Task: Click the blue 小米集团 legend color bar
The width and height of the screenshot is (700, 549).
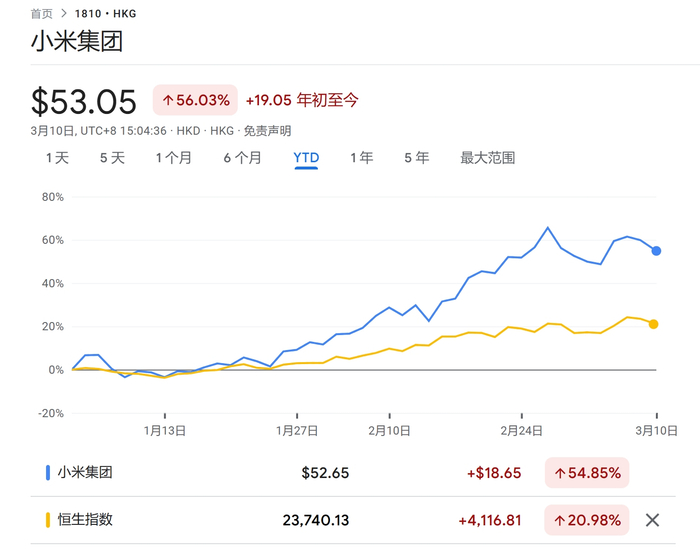Action: 47,472
